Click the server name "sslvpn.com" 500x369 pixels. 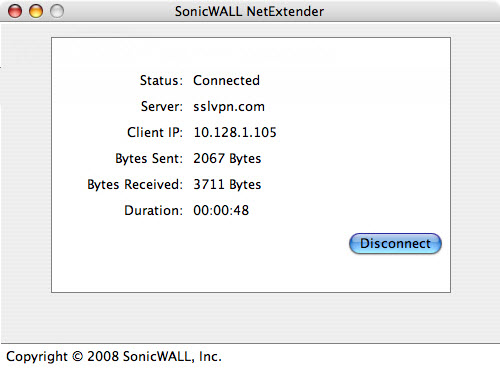(229, 107)
